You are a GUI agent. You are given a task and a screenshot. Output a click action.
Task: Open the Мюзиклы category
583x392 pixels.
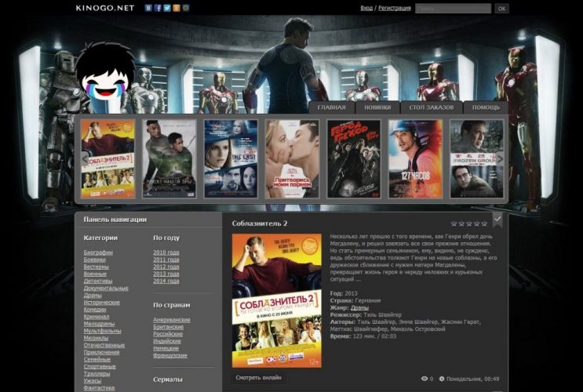point(96,338)
